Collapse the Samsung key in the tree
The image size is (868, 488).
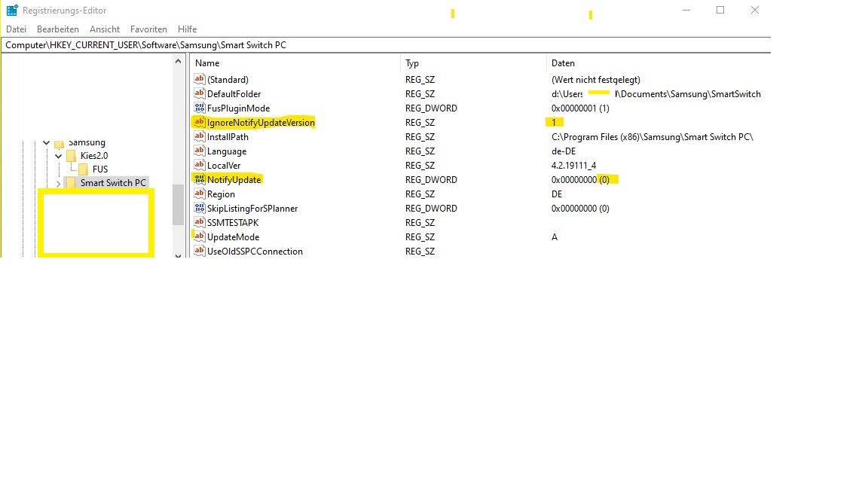coord(46,142)
